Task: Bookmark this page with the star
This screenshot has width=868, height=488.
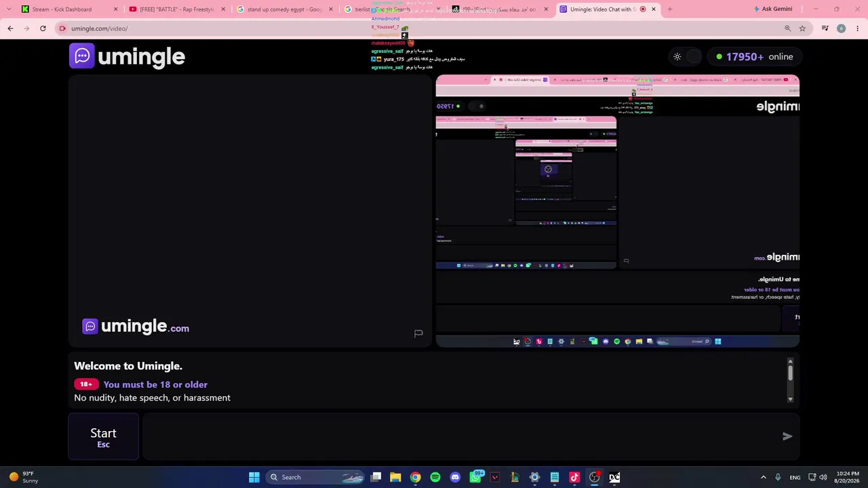Action: coord(802,28)
